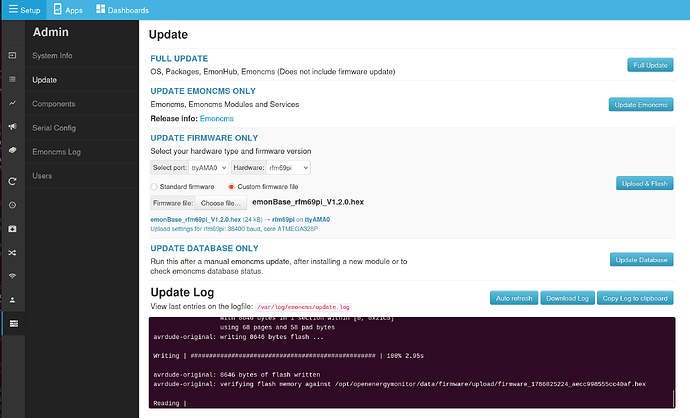Click the circular refresh sidebar icon
The width and height of the screenshot is (690, 418).
point(12,181)
